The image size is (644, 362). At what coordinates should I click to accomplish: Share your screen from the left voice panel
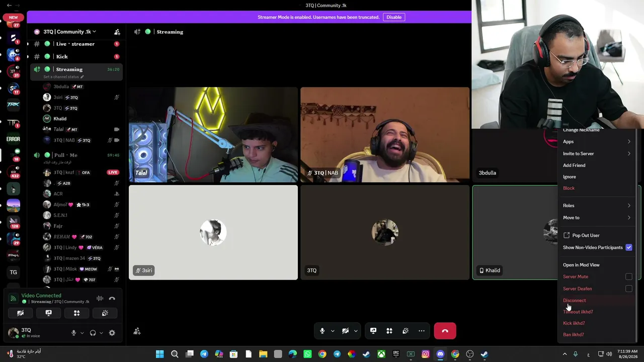coord(49,313)
